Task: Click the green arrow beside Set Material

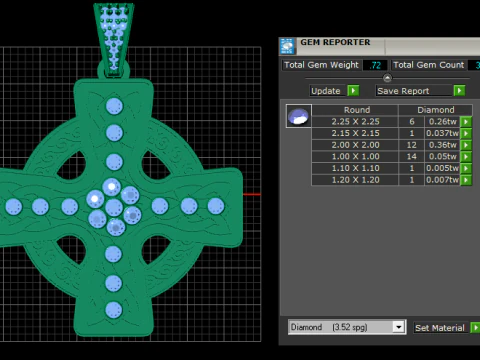Action: [x=475, y=328]
